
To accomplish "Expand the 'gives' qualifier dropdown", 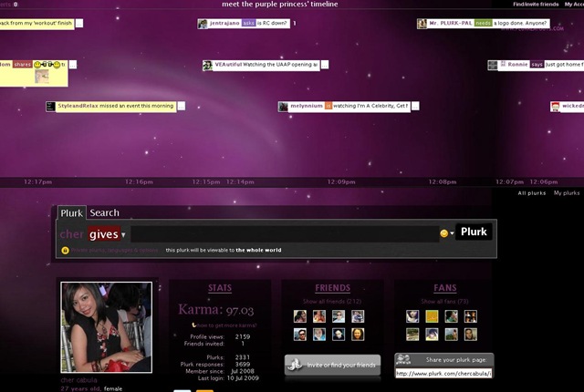I will [123, 234].
